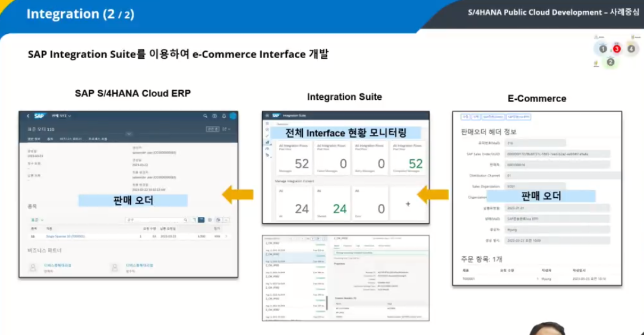644x335 pixels.
Task: Open Error content tile showing 0
Action: point(370,203)
